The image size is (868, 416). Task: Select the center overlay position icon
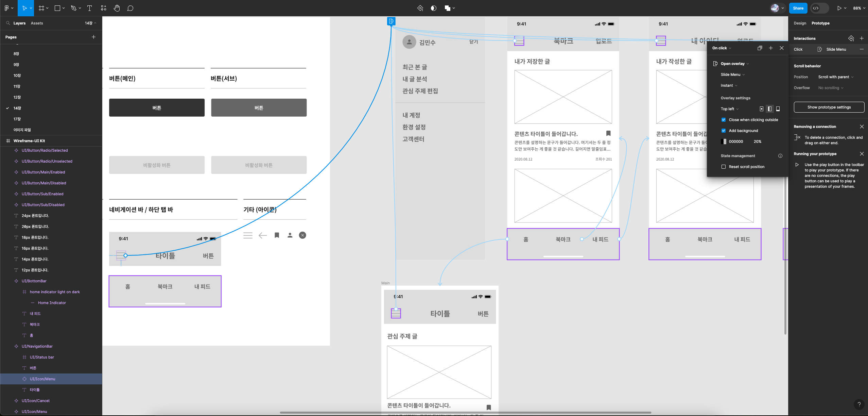(761, 109)
